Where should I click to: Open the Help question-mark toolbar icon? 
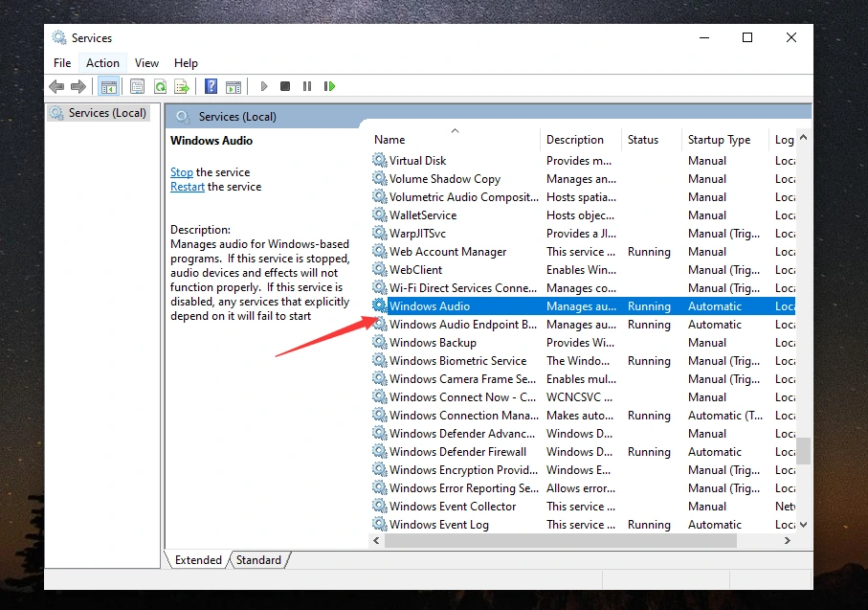pyautogui.click(x=211, y=86)
